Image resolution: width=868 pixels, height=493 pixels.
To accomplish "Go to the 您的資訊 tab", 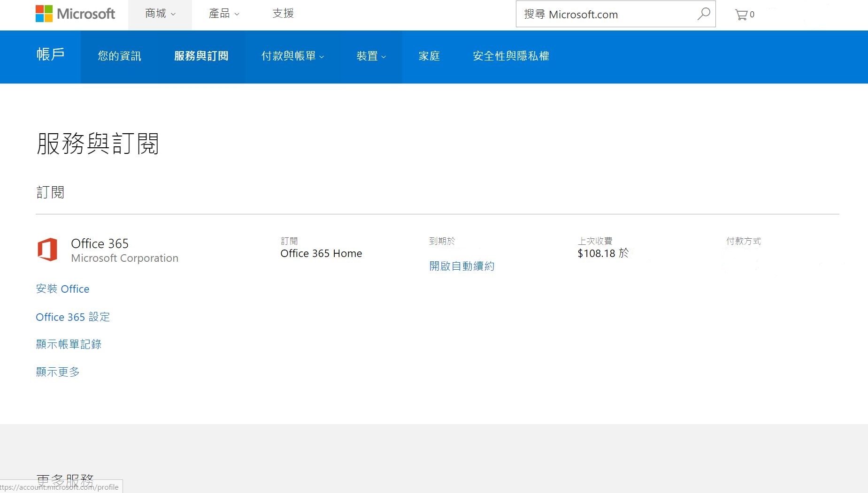I will pyautogui.click(x=119, y=56).
